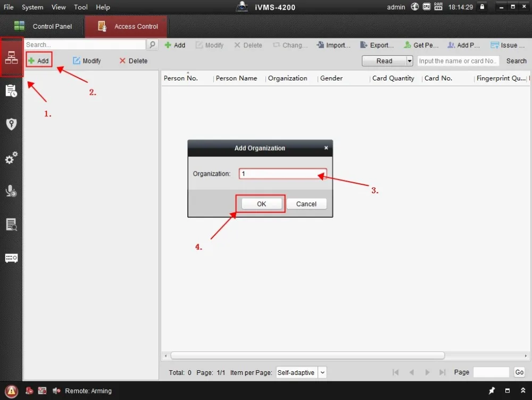Click the restore panel icon in status bar
532x400 pixels.
(x=508, y=391)
